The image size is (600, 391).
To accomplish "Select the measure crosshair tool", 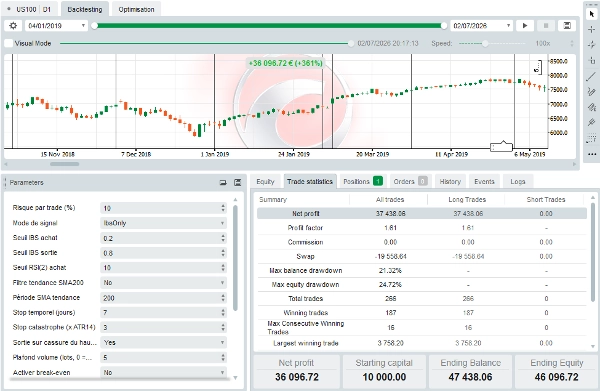I will tap(592, 60).
